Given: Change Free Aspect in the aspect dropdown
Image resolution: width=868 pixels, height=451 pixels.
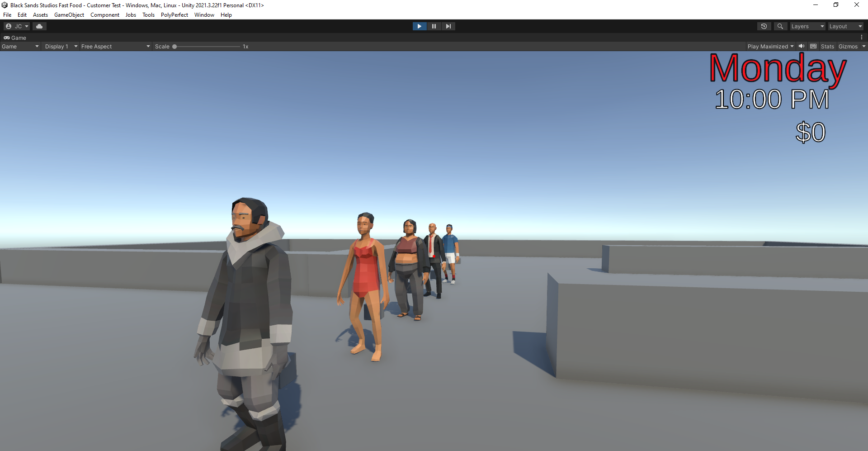Looking at the screenshot, I should pyautogui.click(x=115, y=46).
